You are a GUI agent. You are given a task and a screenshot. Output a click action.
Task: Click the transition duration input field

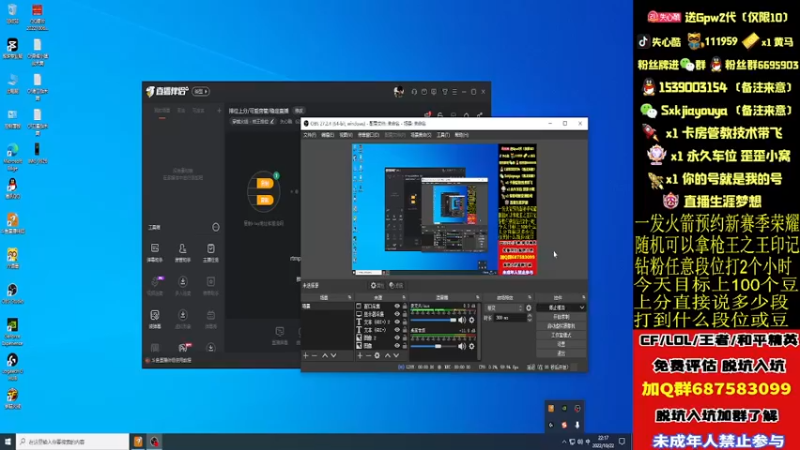coord(510,317)
